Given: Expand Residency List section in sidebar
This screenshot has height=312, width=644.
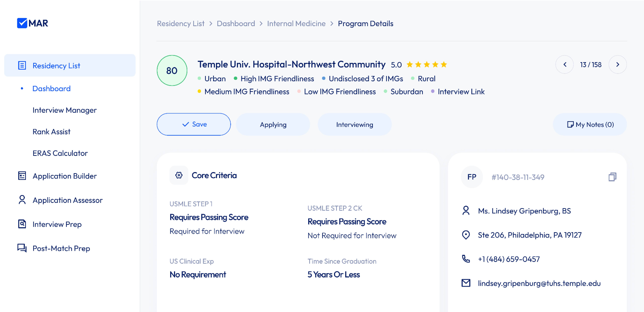Looking at the screenshot, I should pos(56,65).
